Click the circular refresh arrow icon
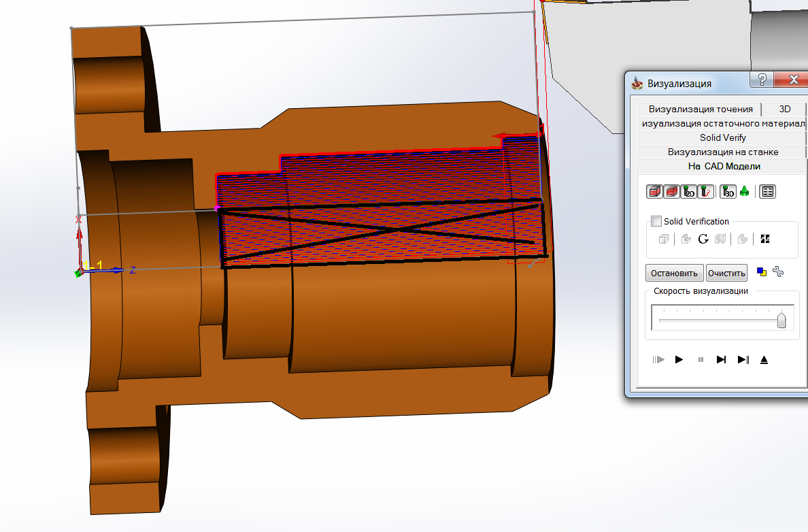 [703, 239]
